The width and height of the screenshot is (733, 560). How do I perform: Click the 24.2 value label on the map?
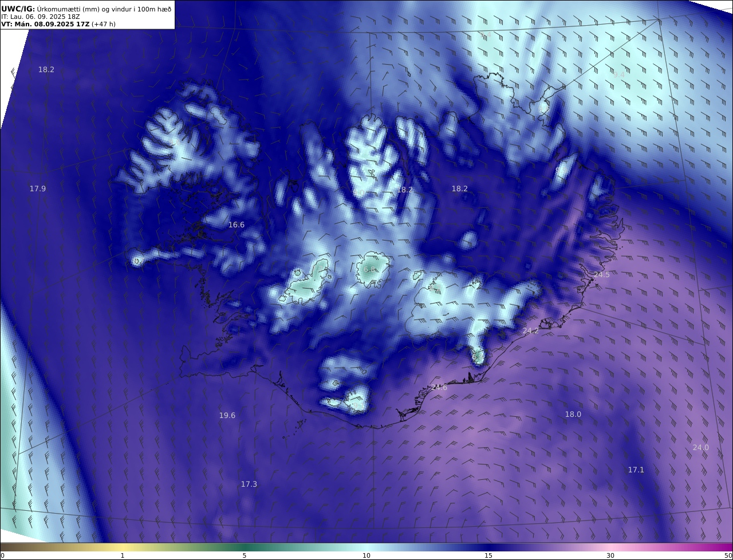point(531,331)
